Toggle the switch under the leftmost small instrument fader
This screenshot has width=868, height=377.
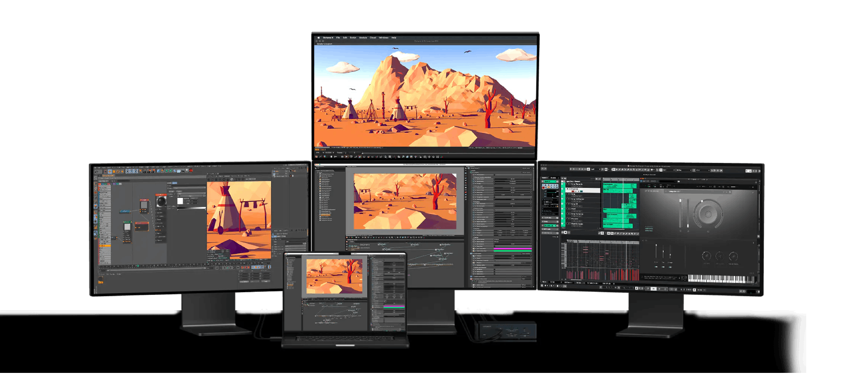(x=656, y=267)
